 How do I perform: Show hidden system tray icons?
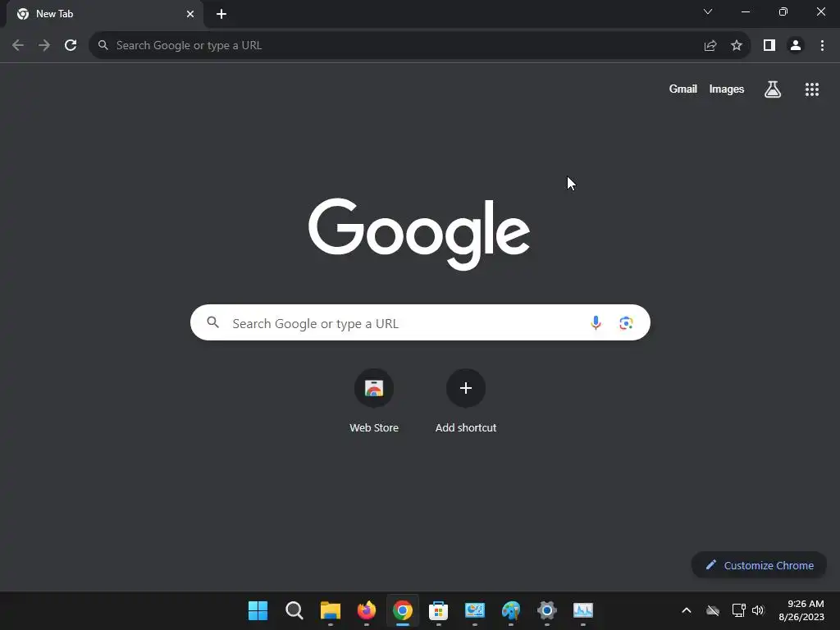[687, 610]
